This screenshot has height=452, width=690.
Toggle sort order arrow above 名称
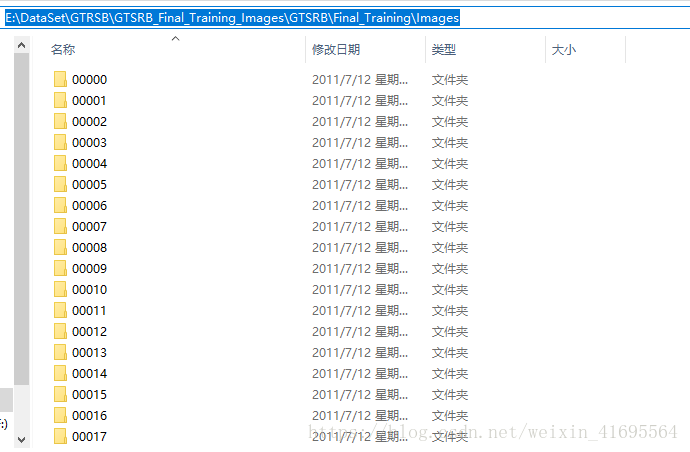pyautogui.click(x=176, y=39)
